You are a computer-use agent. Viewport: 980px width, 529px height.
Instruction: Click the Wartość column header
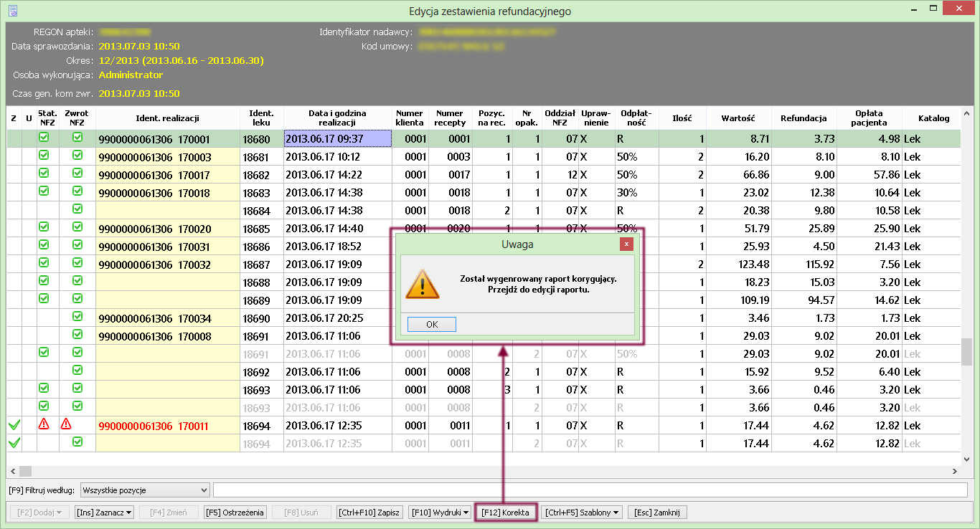(x=738, y=118)
